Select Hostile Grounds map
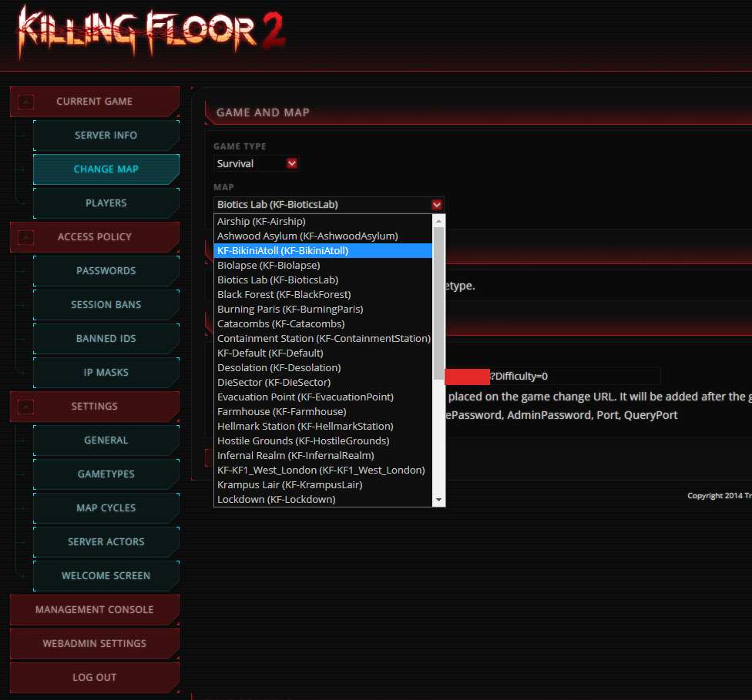This screenshot has width=752, height=700. tap(323, 441)
